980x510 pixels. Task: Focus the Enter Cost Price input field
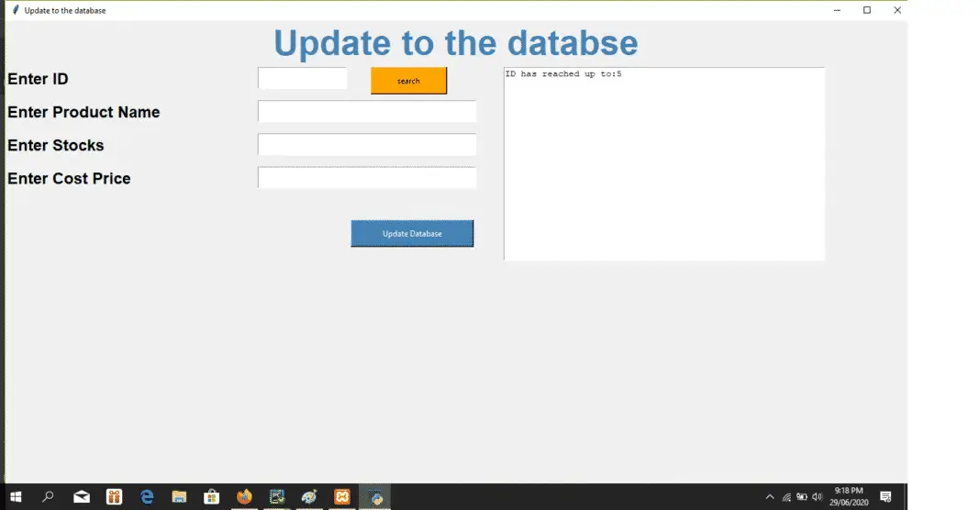[367, 178]
